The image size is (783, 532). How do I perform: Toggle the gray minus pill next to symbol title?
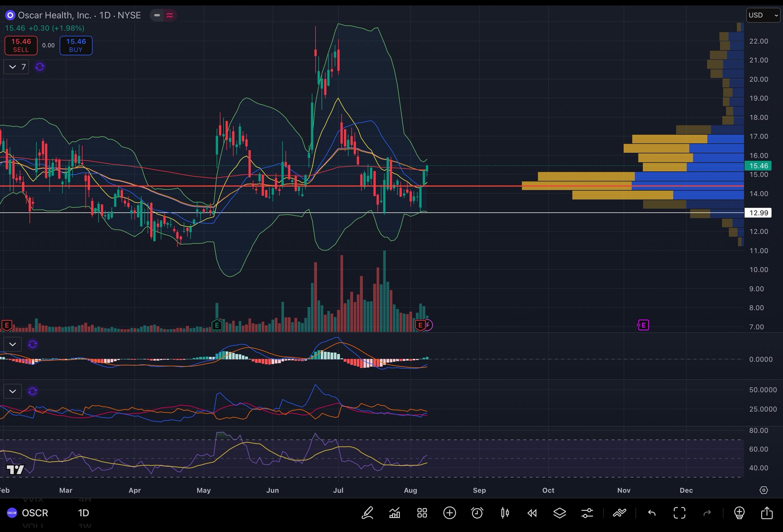coord(157,15)
